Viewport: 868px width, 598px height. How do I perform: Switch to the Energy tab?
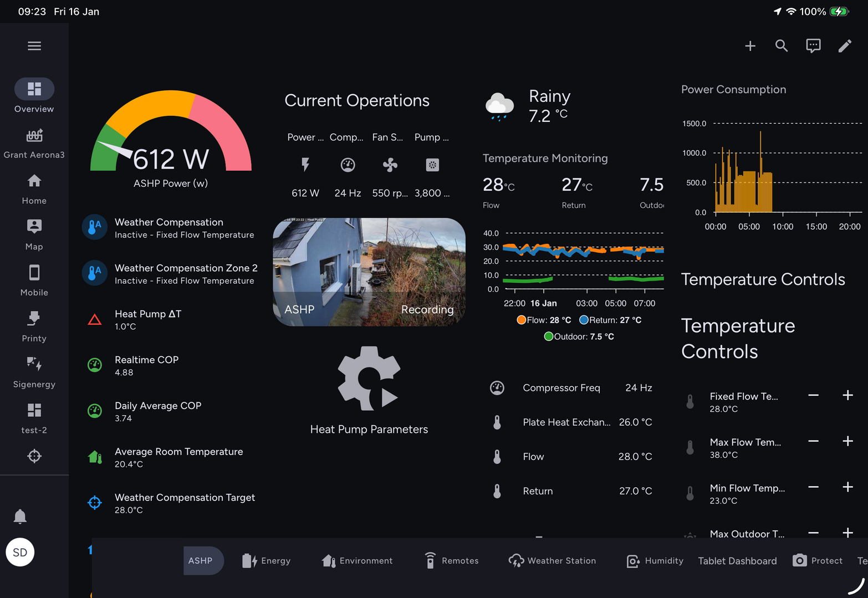[267, 561]
